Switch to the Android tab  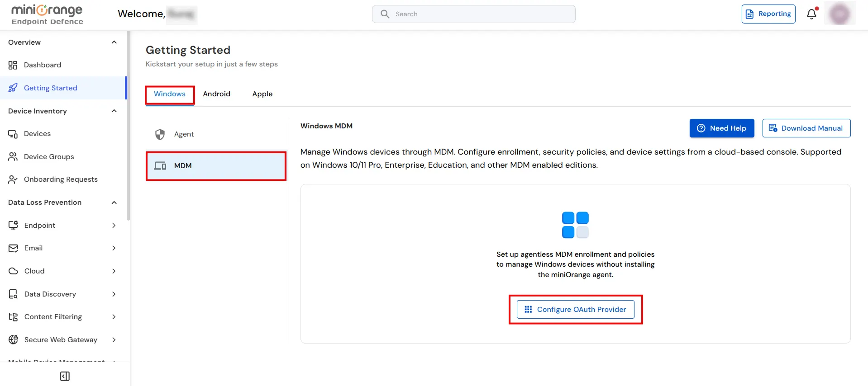[x=217, y=94]
